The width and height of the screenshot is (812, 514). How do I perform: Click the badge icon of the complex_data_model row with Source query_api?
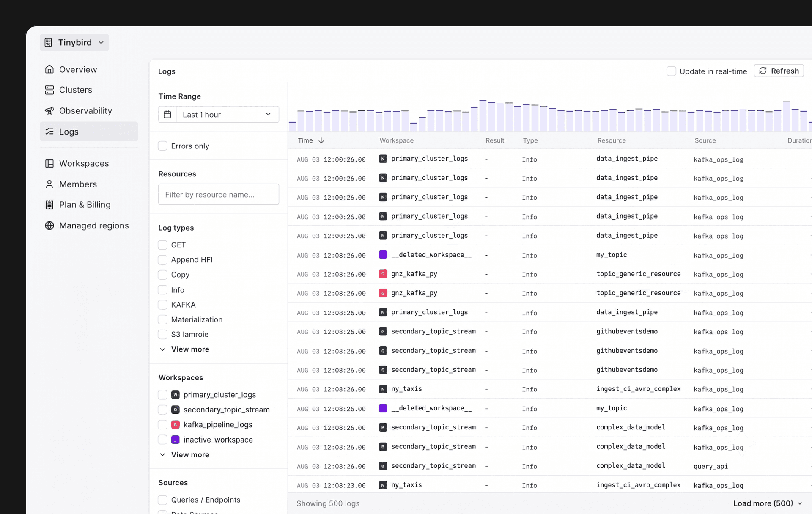[x=383, y=466]
